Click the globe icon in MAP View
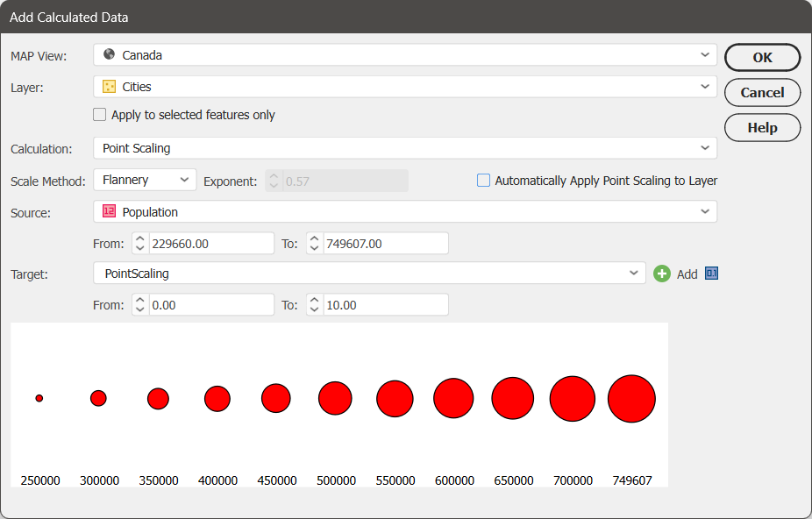Screen dimensions: 812x519 (109, 54)
